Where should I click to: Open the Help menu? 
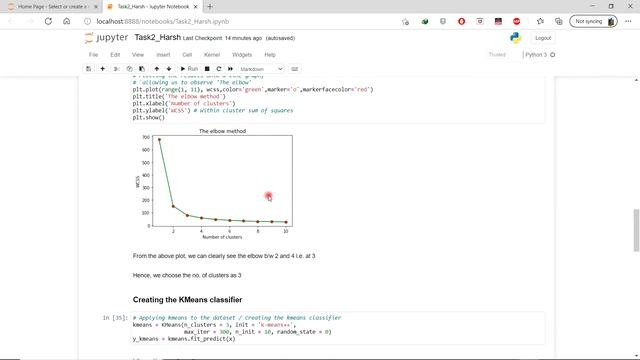(x=270, y=55)
